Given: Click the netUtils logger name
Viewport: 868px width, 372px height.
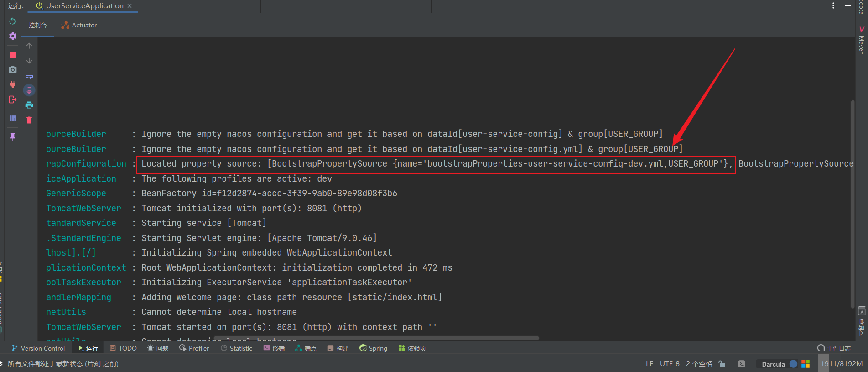Looking at the screenshot, I should pos(66,312).
